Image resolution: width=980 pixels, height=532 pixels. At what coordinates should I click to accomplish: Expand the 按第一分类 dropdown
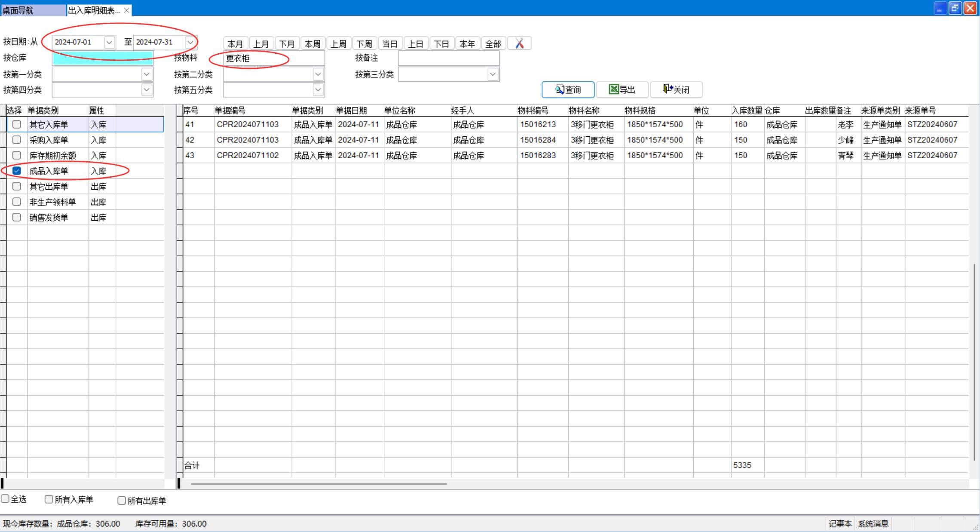point(146,74)
